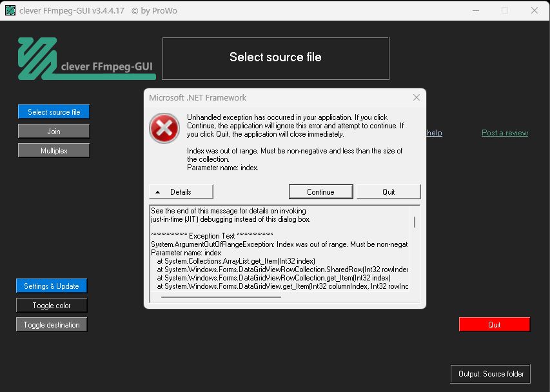Minimize the clever FFmpeg-GUI window
This screenshot has height=392, width=550.
(476, 10)
